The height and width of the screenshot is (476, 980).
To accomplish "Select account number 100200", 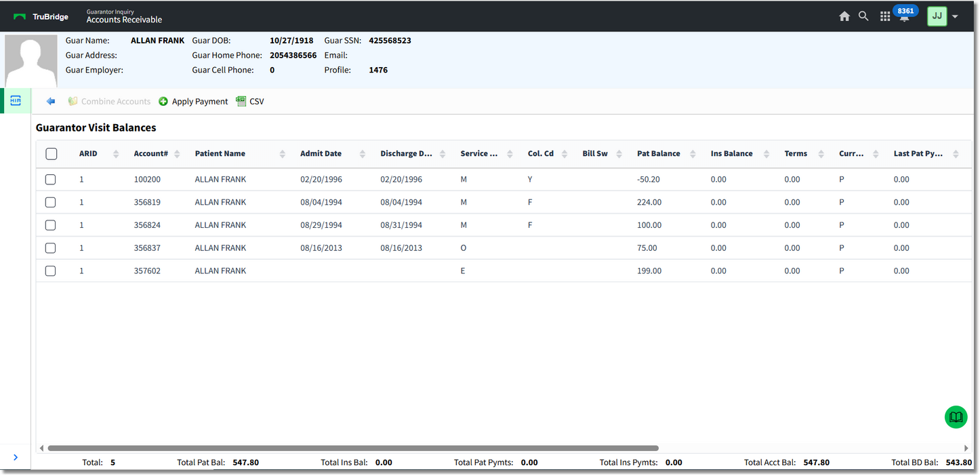I will click(x=147, y=180).
